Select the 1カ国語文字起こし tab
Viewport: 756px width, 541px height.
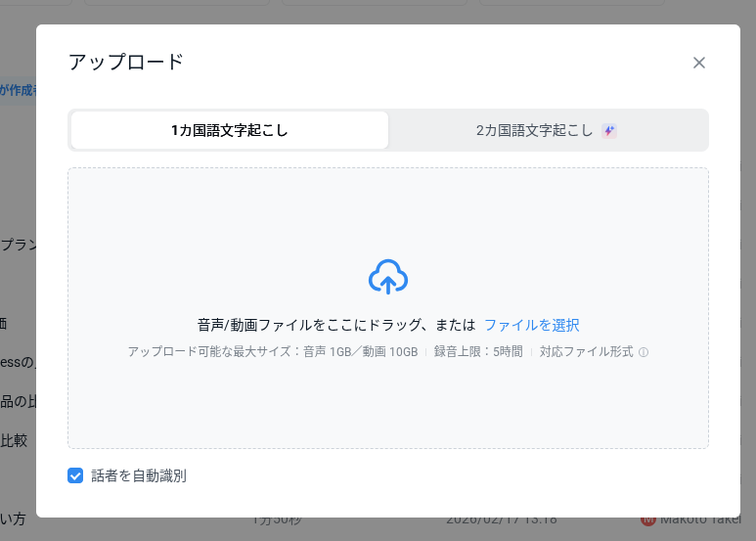(230, 130)
